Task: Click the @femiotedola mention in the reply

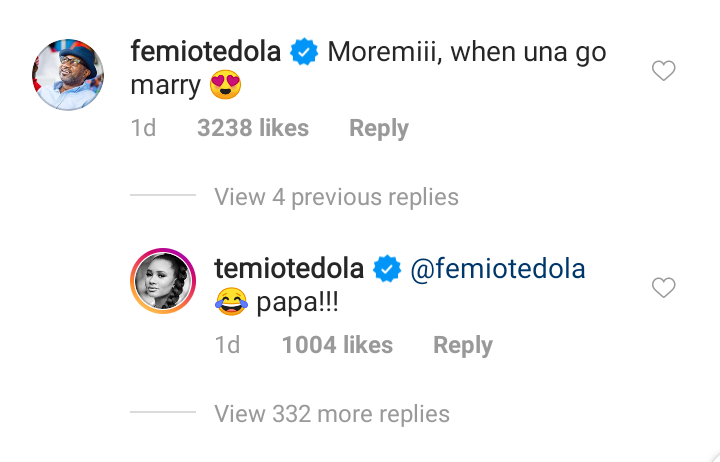Action: pos(496,269)
